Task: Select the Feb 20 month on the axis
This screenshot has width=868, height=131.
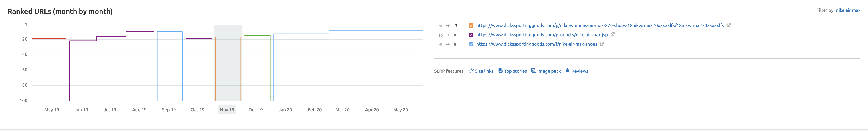Action: (x=315, y=110)
